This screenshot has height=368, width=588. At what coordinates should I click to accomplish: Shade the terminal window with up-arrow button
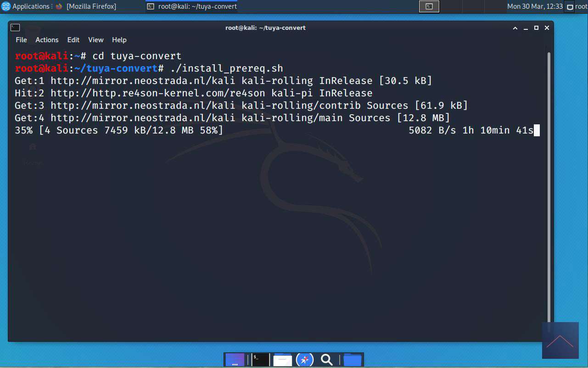pyautogui.click(x=515, y=28)
